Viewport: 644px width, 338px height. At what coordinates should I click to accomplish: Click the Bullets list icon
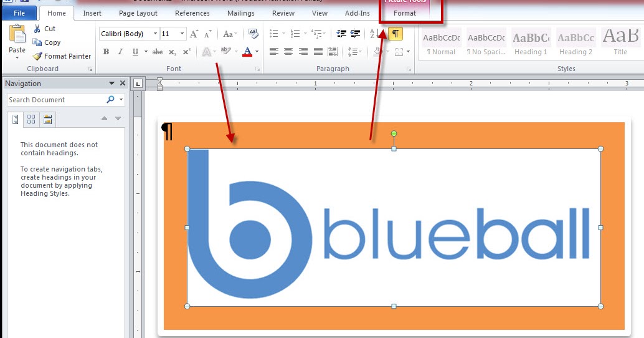pos(274,34)
